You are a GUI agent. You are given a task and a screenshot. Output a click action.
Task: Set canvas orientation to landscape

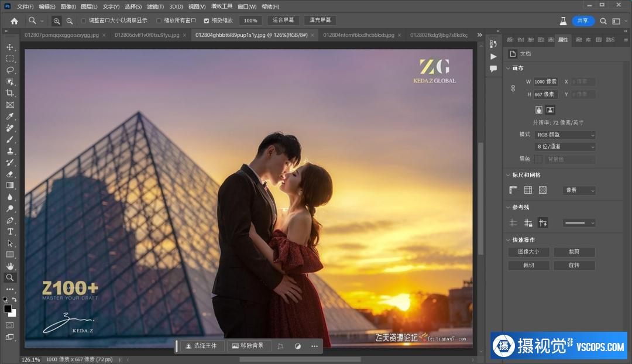550,109
